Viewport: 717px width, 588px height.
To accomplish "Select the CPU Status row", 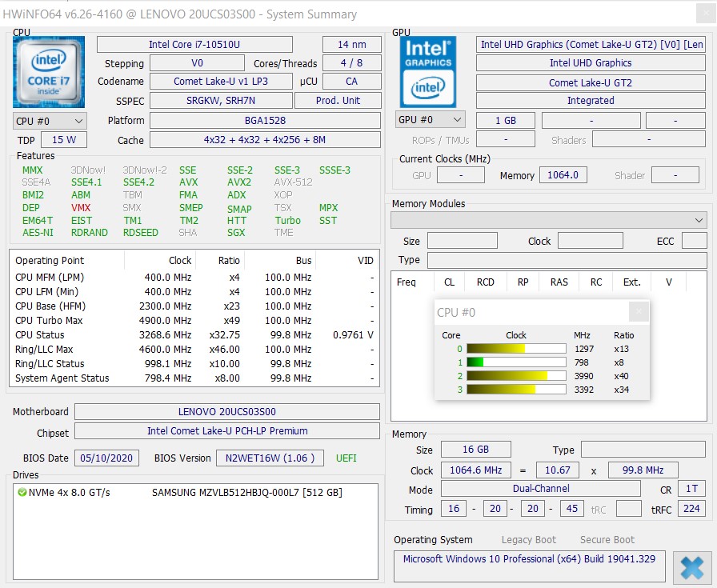I will [x=194, y=335].
